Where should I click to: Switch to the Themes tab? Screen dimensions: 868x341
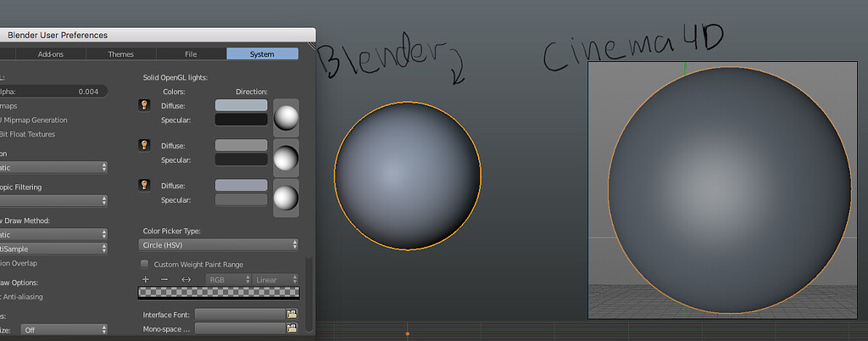click(120, 53)
